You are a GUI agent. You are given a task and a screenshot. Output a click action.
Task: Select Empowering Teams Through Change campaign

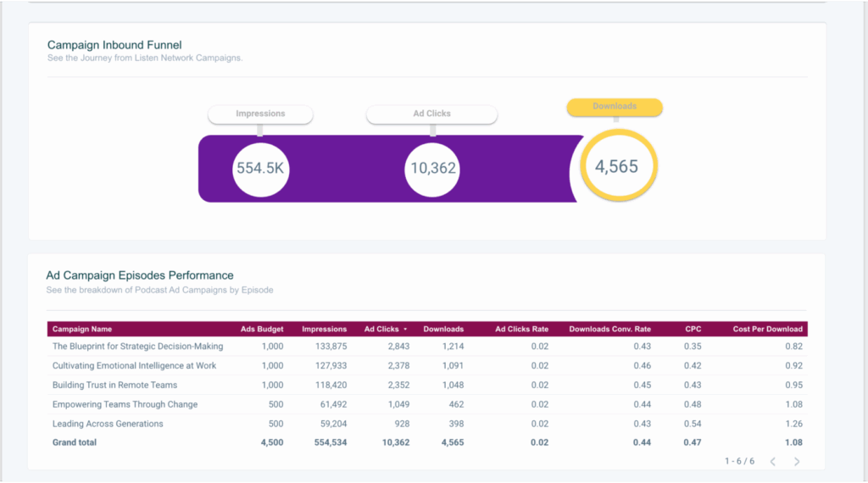pyautogui.click(x=125, y=405)
